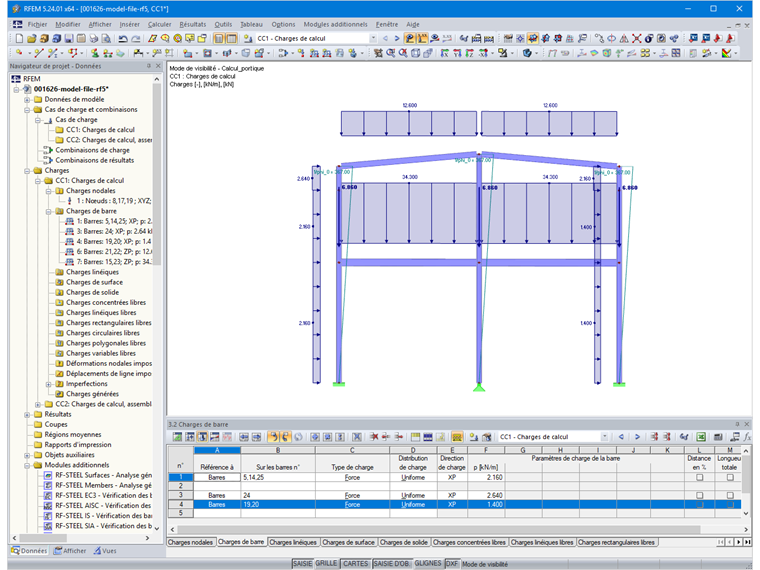This screenshot has height=570, width=760.
Task: Click the formula fx icon in table toolbar
Action: pos(747,437)
